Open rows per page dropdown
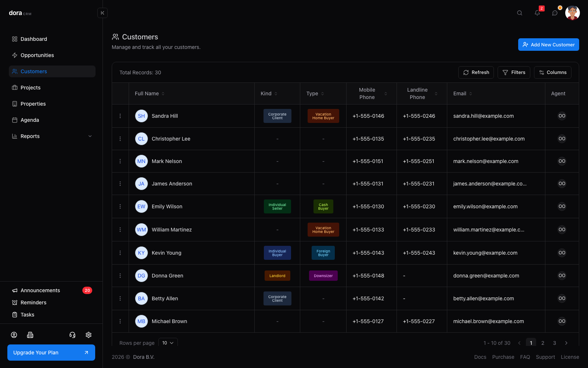This screenshot has width=588, height=368. pos(168,343)
